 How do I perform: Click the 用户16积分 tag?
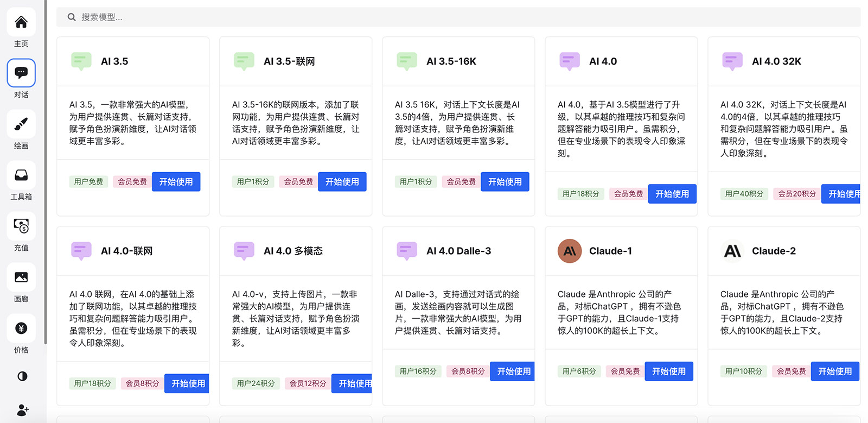pos(418,371)
